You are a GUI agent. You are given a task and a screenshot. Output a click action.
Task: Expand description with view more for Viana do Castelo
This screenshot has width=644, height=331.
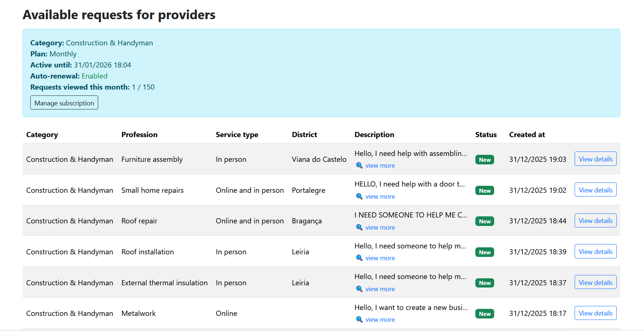[x=380, y=165]
